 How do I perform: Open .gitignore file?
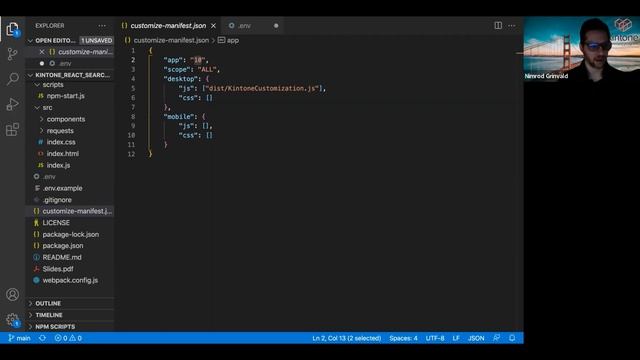pyautogui.click(x=57, y=200)
